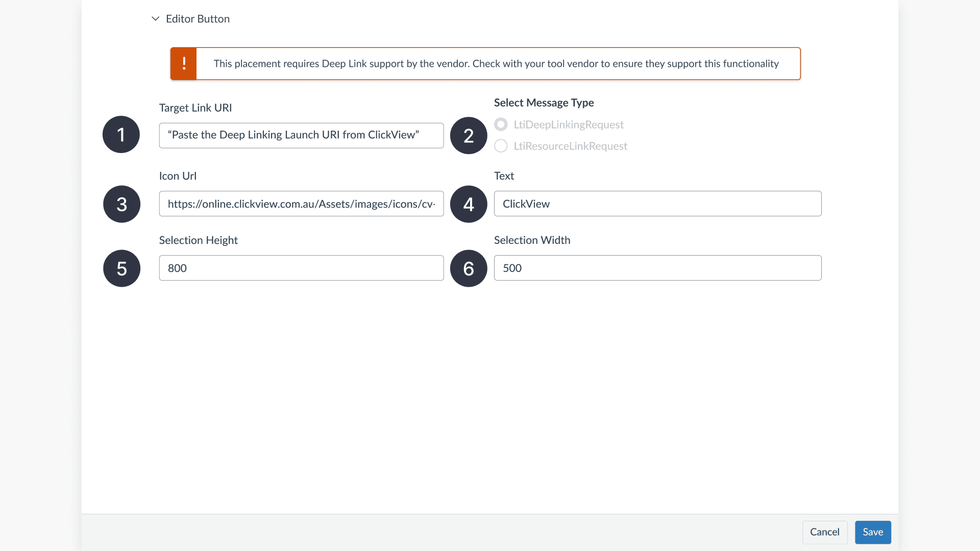Click the numbered badge 1 beside Target Link URI
Viewport: 980px width, 551px height.
[121, 134]
